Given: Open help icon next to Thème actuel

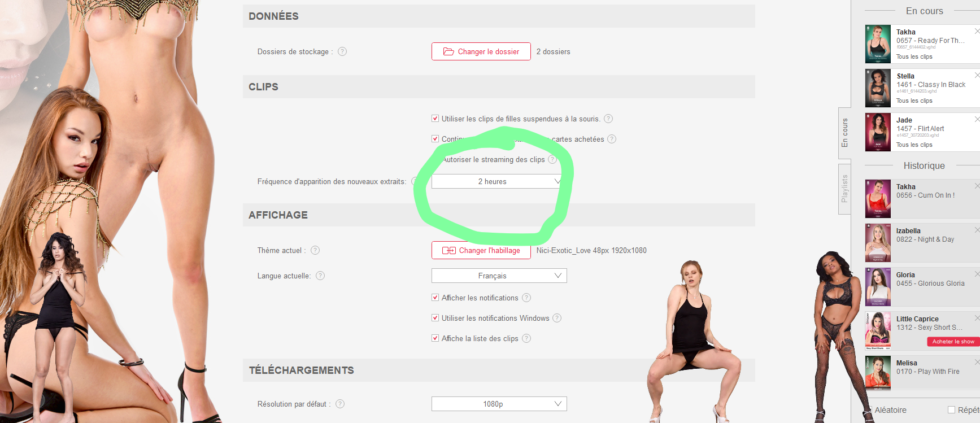Looking at the screenshot, I should click(x=315, y=250).
